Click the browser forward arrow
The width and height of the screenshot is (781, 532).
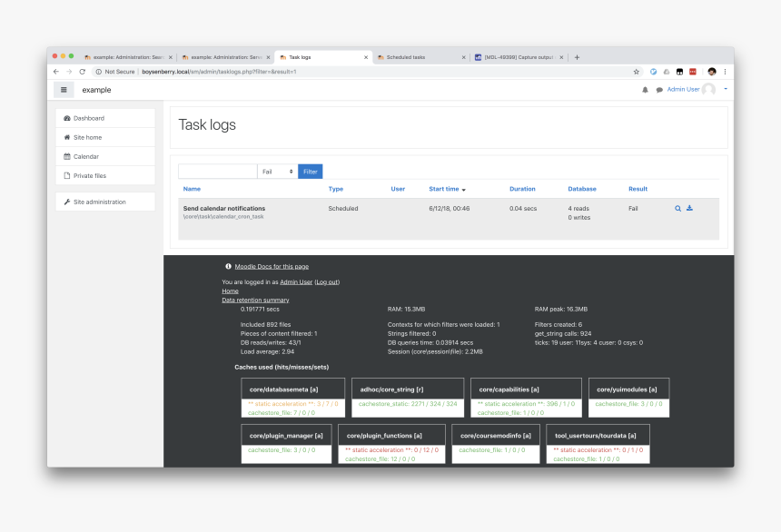(x=69, y=72)
